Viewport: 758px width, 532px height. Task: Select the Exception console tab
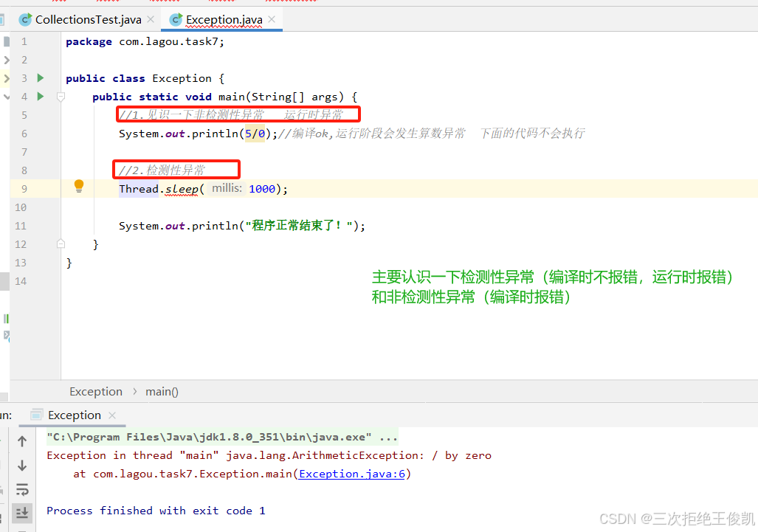[x=74, y=415]
